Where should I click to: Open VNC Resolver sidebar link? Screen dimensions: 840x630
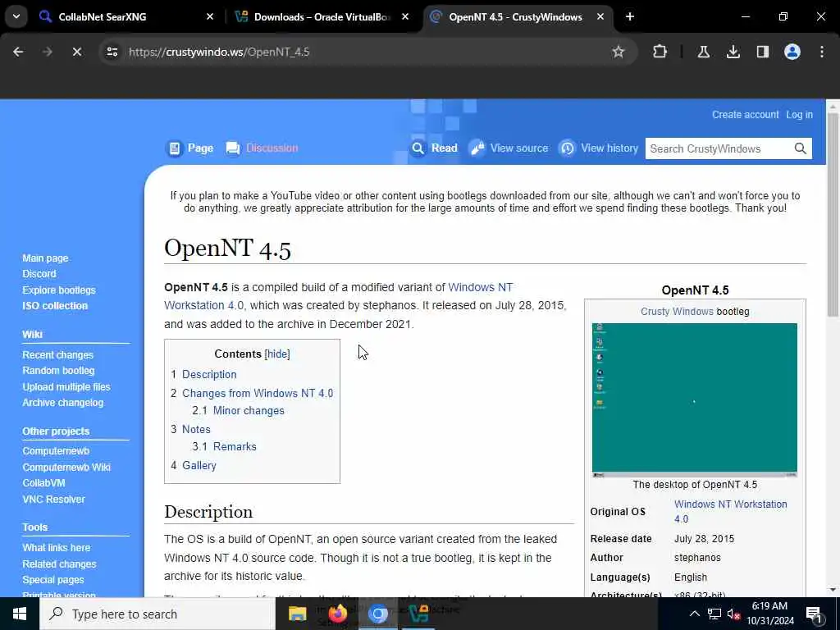tap(53, 500)
